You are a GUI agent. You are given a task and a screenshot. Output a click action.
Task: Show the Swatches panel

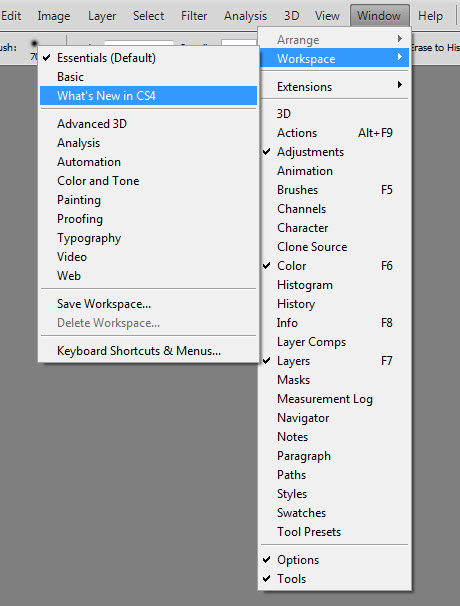point(334,512)
